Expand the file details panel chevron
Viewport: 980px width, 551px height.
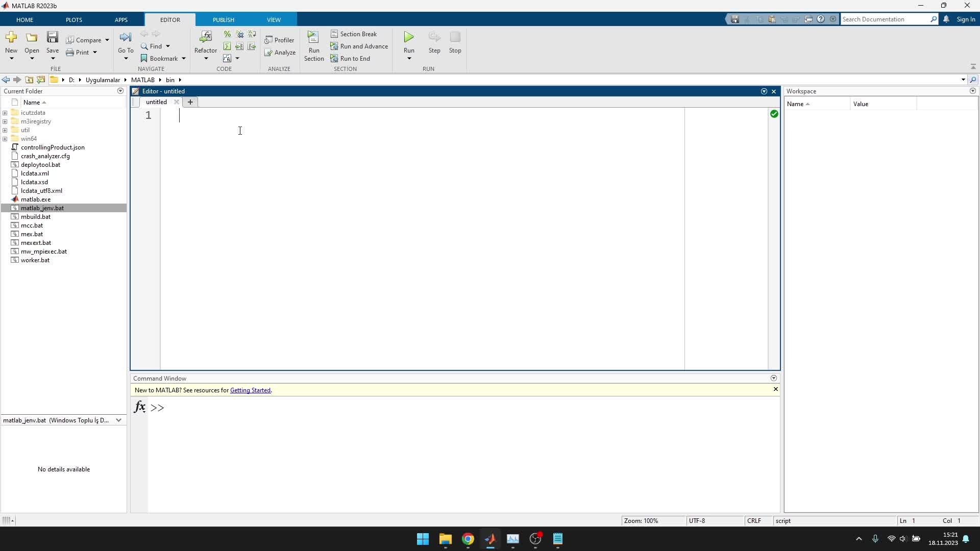pos(119,420)
